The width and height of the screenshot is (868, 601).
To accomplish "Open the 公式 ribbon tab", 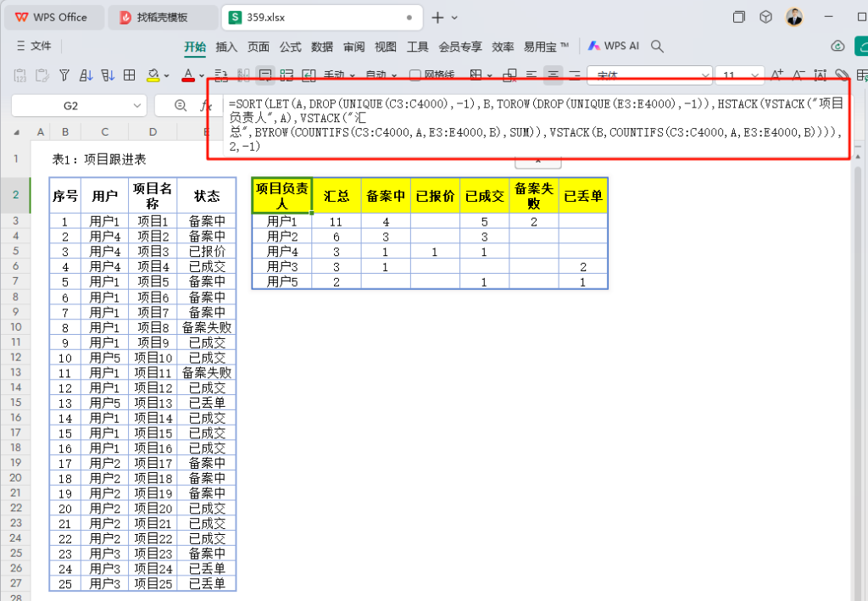I will point(290,47).
